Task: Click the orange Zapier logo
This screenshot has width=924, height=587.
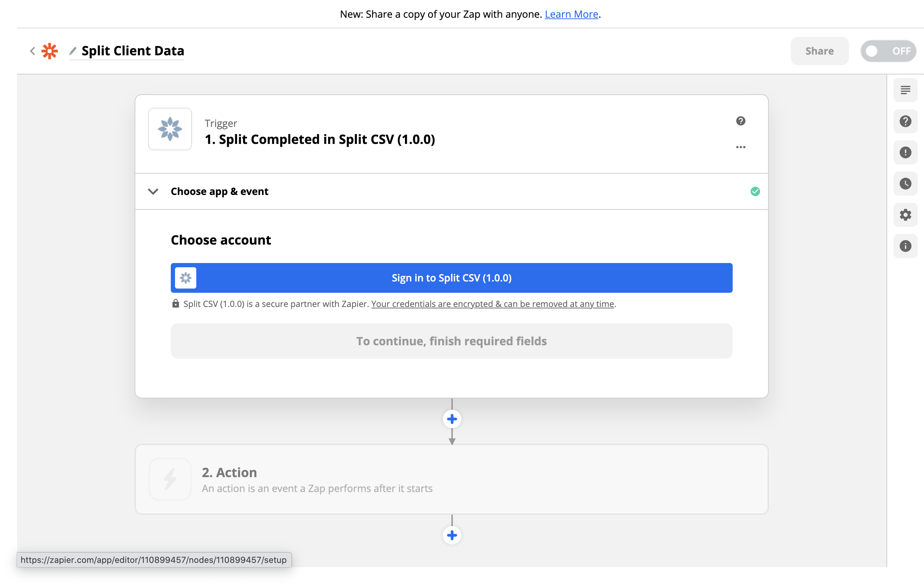Action: (x=50, y=51)
